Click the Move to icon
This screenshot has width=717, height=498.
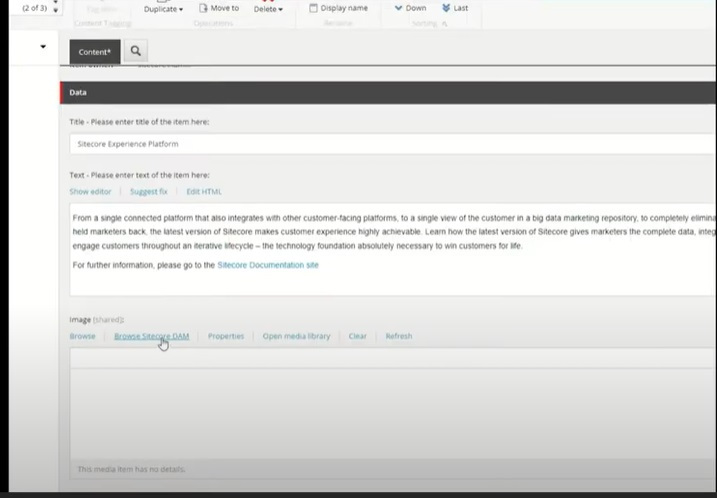pyautogui.click(x=203, y=8)
